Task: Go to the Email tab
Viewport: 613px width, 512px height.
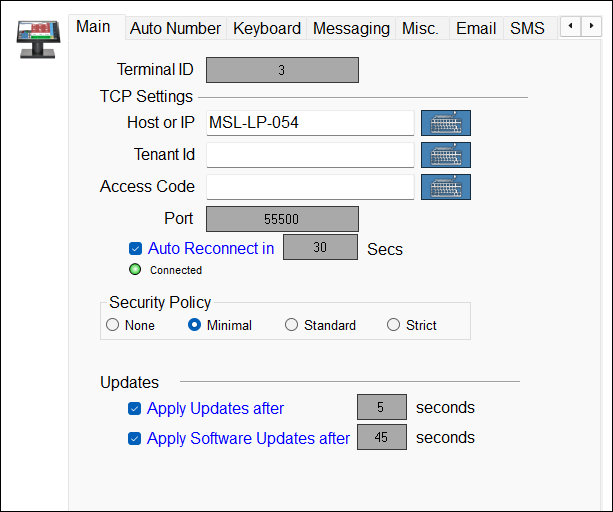Action: 476,29
